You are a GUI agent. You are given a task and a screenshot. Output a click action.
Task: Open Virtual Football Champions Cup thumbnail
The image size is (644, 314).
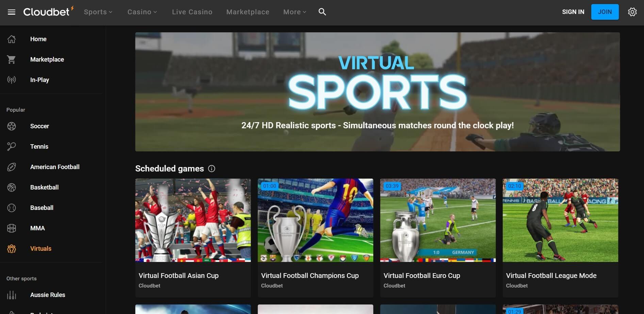(x=315, y=220)
